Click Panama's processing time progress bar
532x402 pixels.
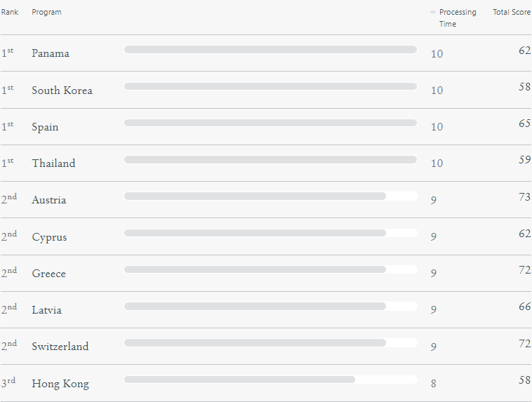[x=270, y=50]
